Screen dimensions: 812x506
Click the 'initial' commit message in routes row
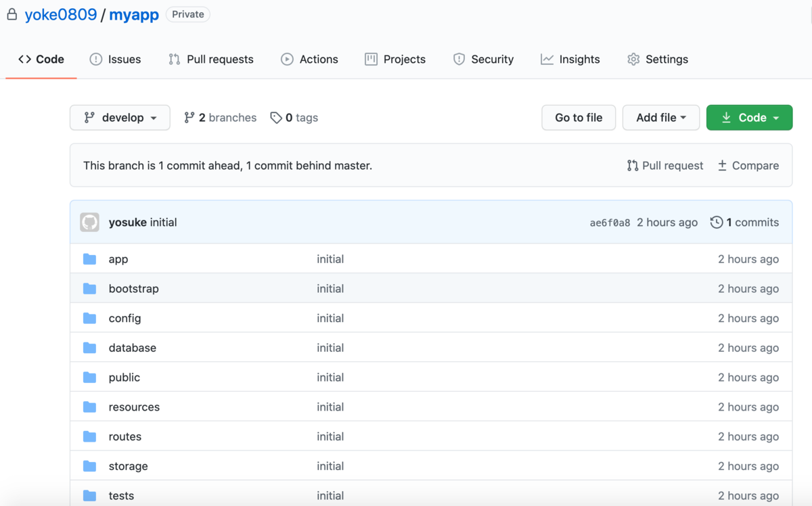coord(330,437)
